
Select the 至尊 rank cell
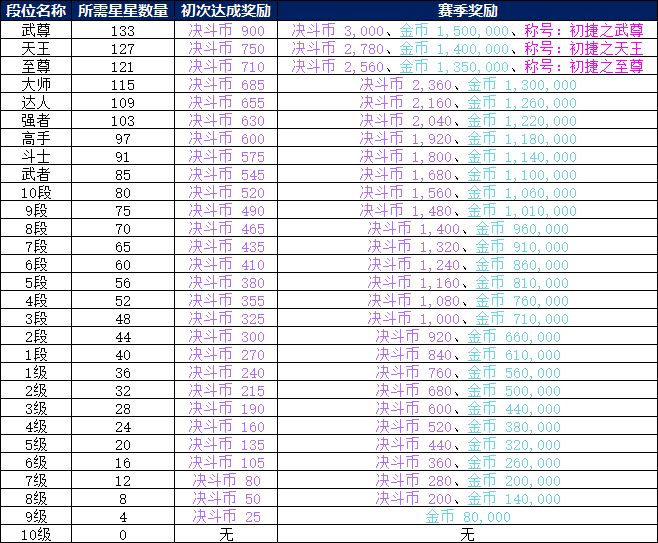pos(36,66)
